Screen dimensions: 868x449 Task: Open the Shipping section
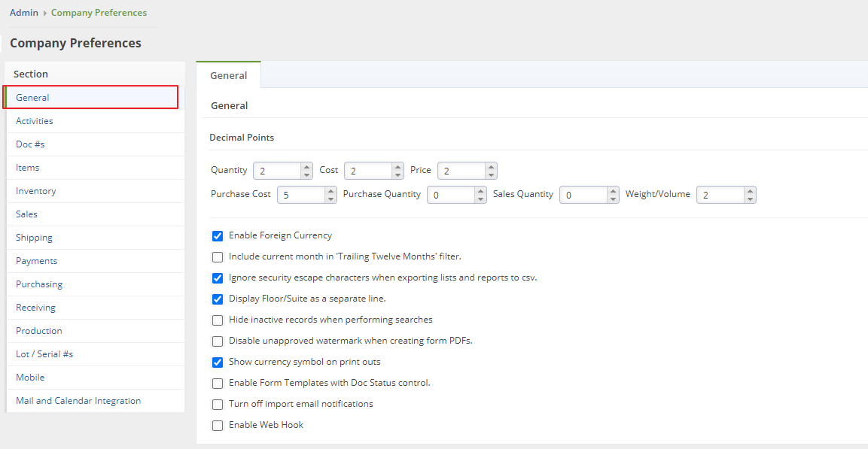[x=95, y=237]
